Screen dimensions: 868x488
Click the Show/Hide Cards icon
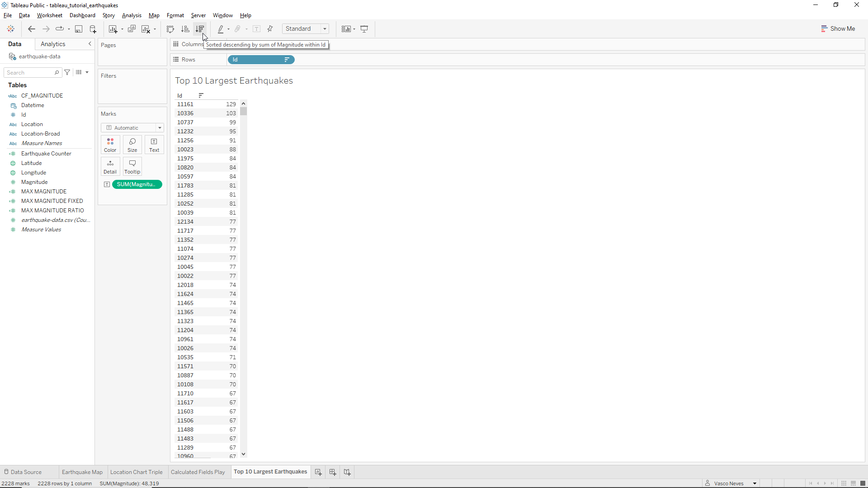point(346,29)
